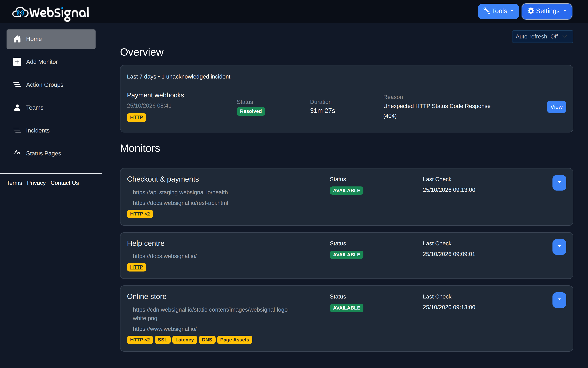Click the wrench icon in Tools
Screen dimensions: 588x368
point(487,11)
